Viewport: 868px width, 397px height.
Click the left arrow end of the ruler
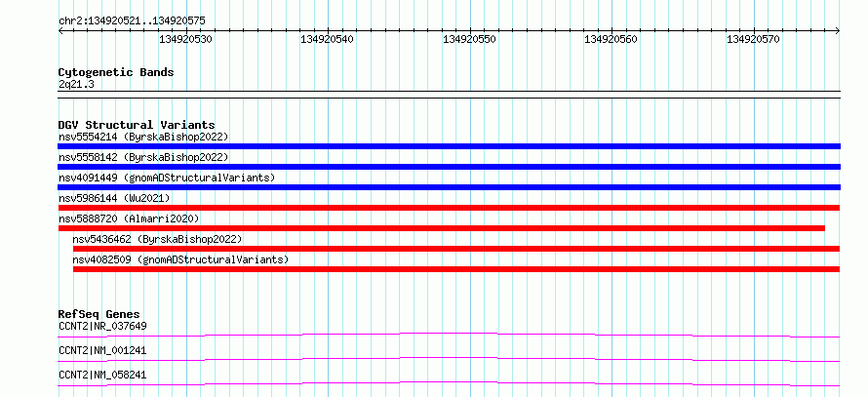60,31
